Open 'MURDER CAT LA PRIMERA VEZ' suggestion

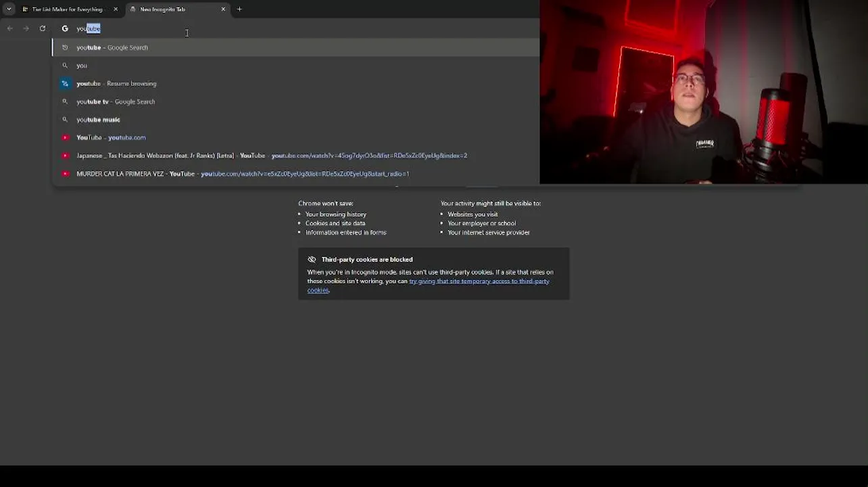tap(296, 174)
